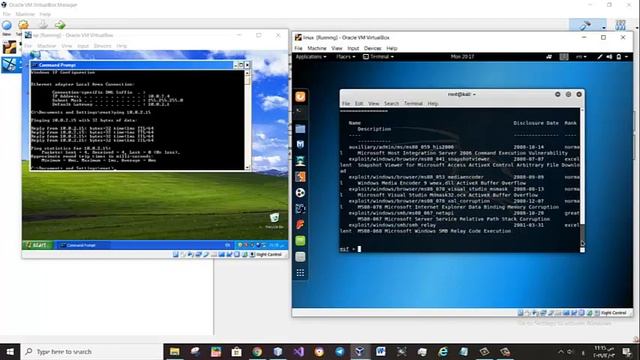This screenshot has width=640, height=360.
Task: Click Command Prompt button in XP taskbar
Action: [81, 245]
